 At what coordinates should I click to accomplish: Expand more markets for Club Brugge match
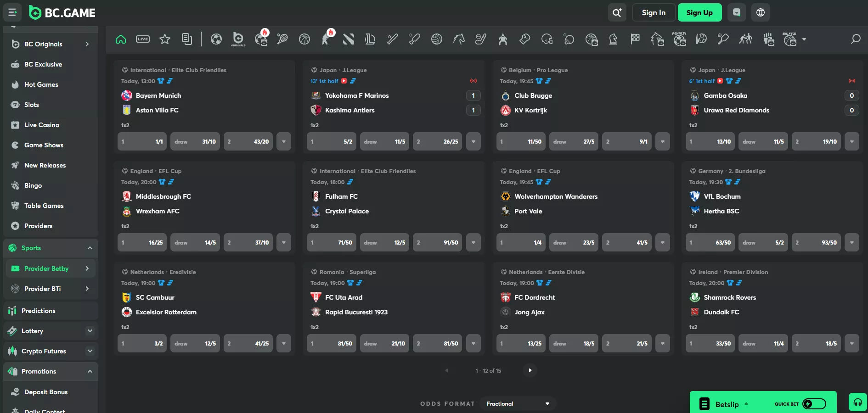(x=663, y=142)
